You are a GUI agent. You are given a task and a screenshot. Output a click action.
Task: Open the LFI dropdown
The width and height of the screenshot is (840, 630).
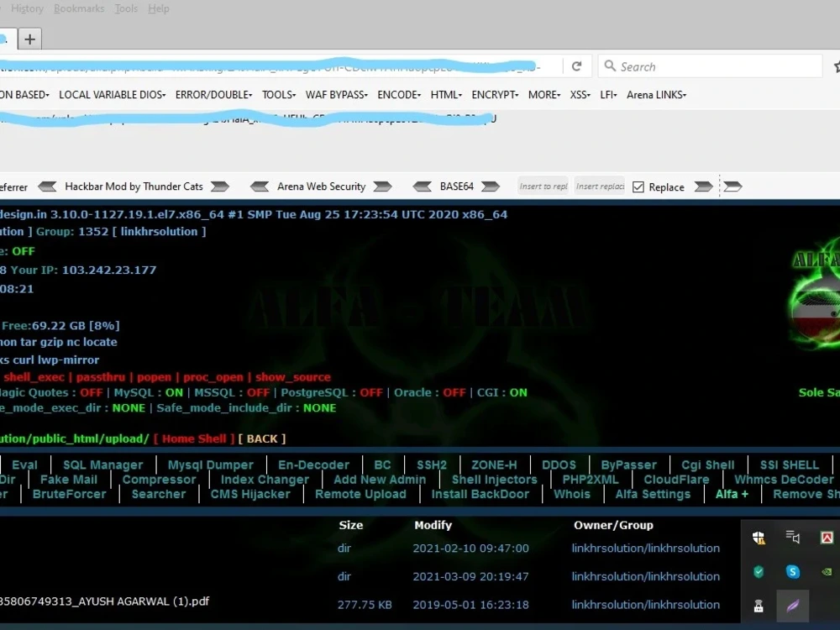click(x=608, y=95)
